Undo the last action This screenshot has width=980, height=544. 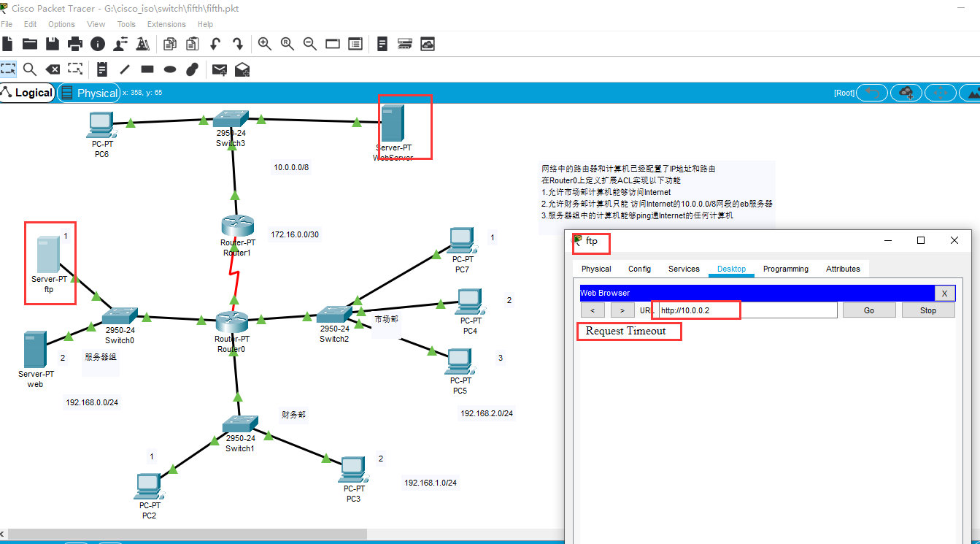[215, 44]
